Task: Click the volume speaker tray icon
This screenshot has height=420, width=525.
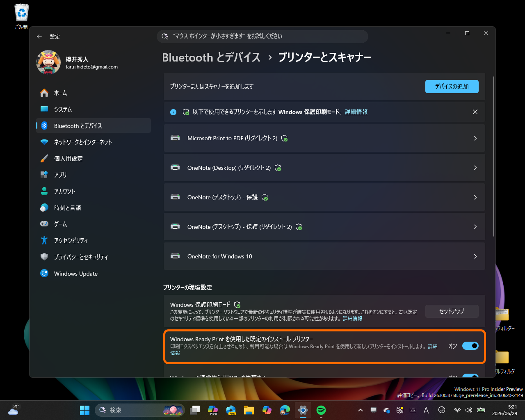Action: click(x=469, y=410)
